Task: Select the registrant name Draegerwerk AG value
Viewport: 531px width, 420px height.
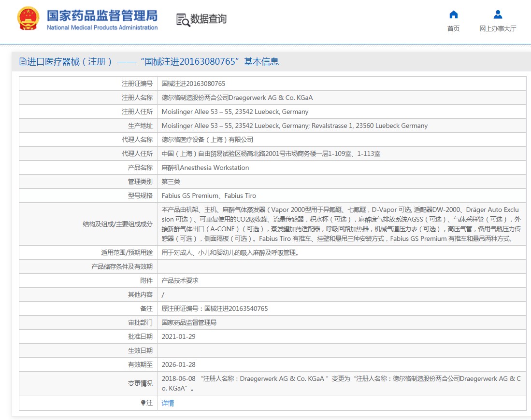Action: pos(237,98)
